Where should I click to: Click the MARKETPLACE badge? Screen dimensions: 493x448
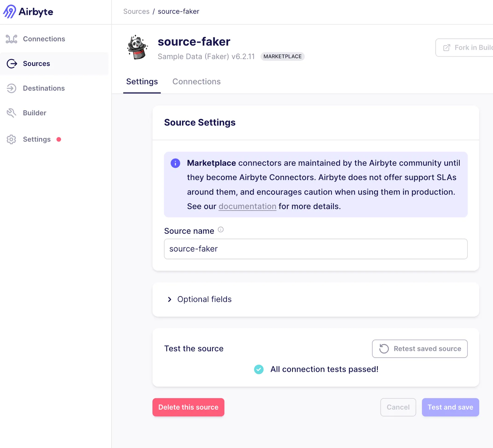click(283, 56)
